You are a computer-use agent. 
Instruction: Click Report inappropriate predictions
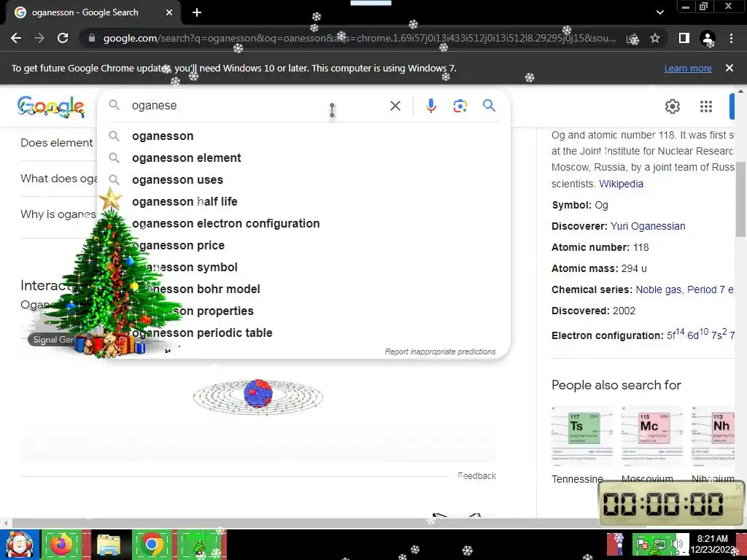pos(440,352)
